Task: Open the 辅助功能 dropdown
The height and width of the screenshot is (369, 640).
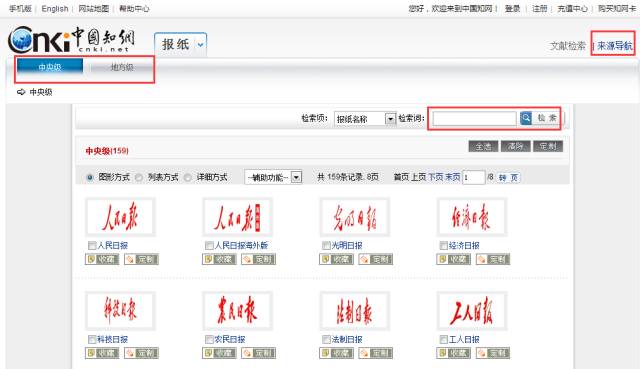Action: coord(273,177)
